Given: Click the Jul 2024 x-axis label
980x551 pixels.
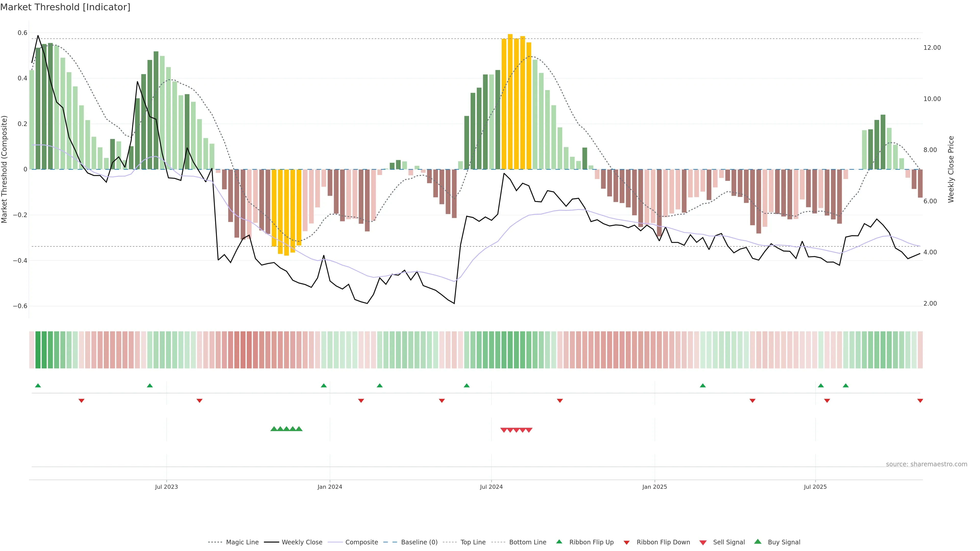Looking at the screenshot, I should pos(491,487).
